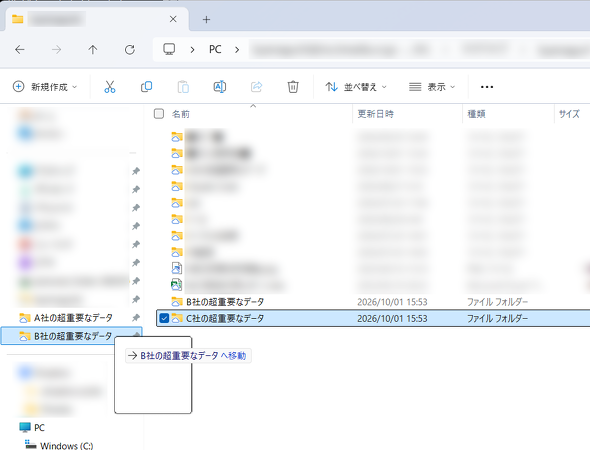Click the Windows (C:) drive icon
Viewport: 590px width, 450px height.
pyautogui.click(x=30, y=445)
